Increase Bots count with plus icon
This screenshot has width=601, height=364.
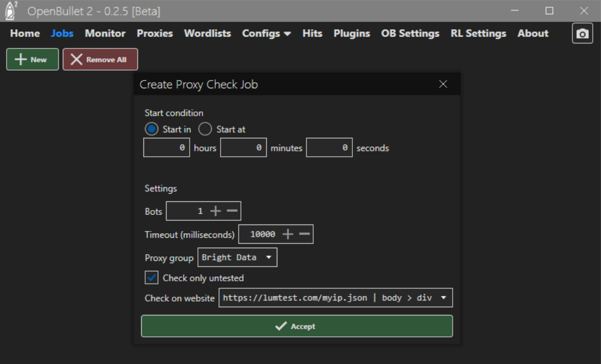216,211
